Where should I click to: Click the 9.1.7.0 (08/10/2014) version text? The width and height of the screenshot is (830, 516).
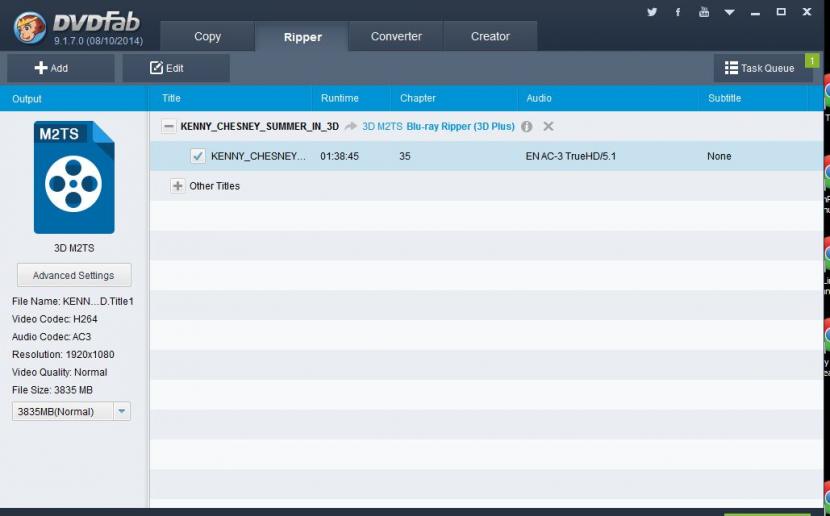(x=98, y=41)
